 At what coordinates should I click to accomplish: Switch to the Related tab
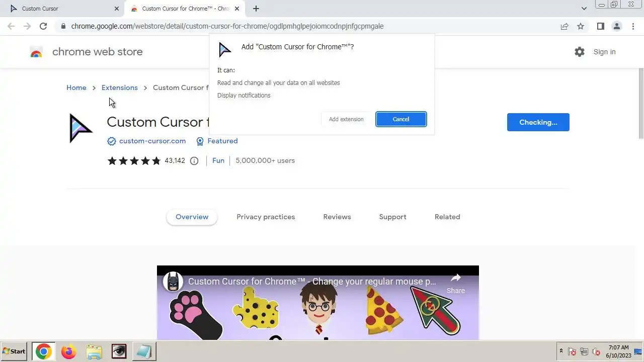[x=447, y=217]
